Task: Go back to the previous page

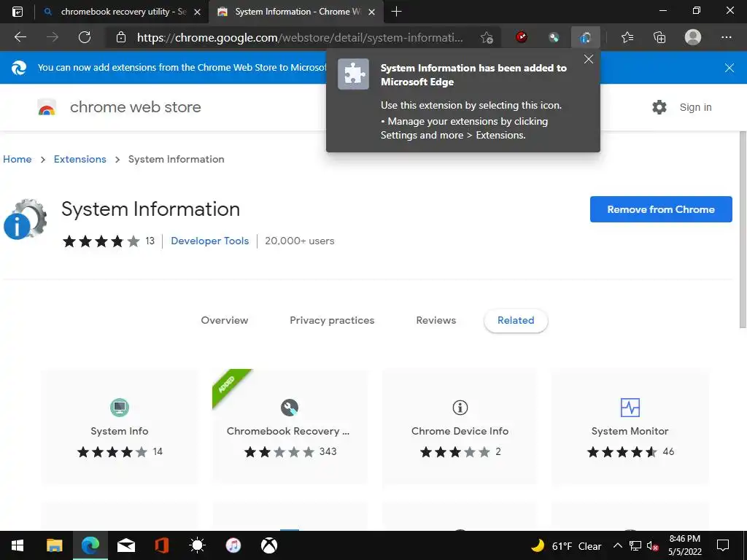Action: pos(20,37)
